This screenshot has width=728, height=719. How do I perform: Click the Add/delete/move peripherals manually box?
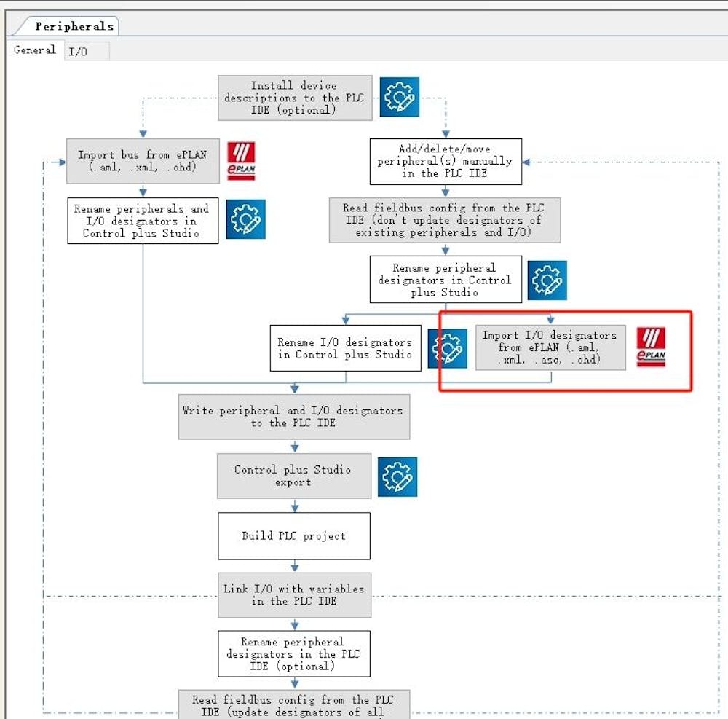click(445, 161)
